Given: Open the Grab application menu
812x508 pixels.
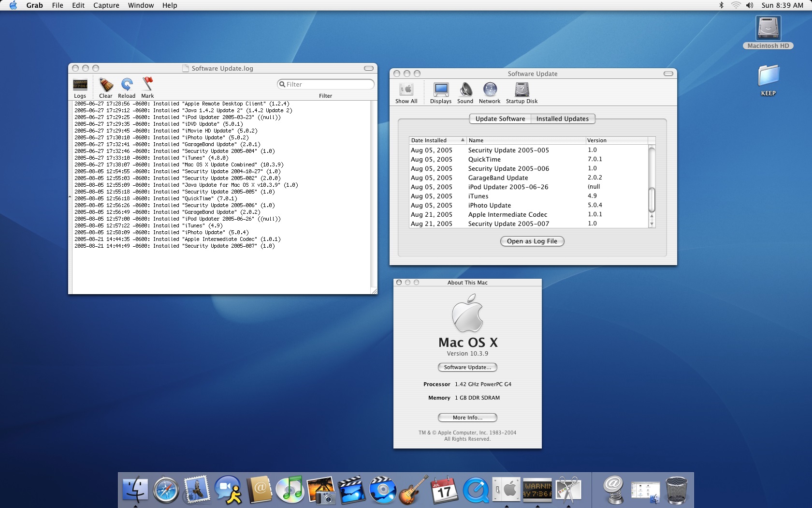Looking at the screenshot, I should click(x=34, y=5).
